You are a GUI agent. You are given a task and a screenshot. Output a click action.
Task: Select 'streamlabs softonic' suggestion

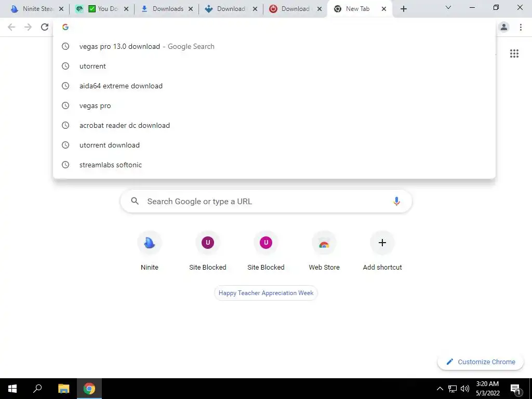pyautogui.click(x=274, y=165)
